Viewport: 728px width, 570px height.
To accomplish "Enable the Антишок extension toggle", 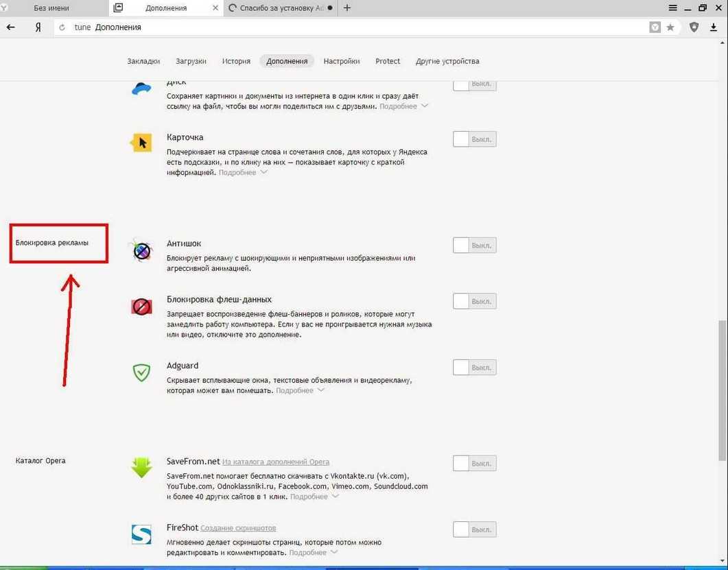I will (x=474, y=245).
